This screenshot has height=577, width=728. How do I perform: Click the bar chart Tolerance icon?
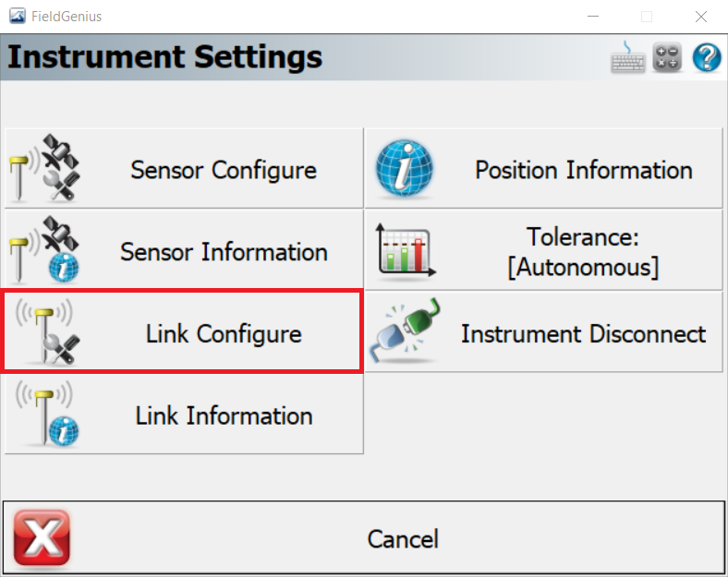(x=406, y=250)
